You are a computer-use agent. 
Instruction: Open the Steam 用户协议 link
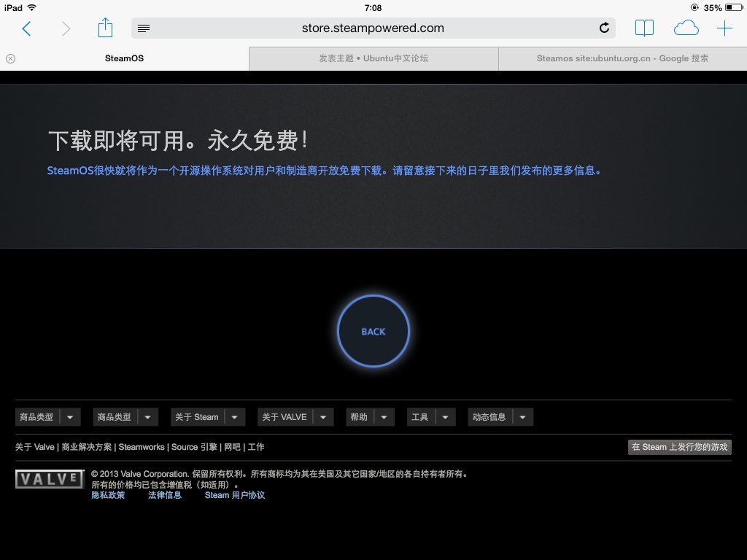click(235, 495)
